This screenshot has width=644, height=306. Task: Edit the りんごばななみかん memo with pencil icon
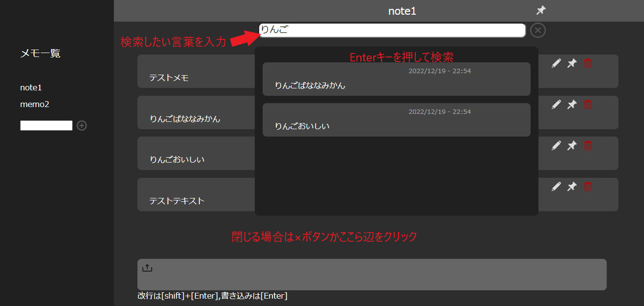point(556,105)
